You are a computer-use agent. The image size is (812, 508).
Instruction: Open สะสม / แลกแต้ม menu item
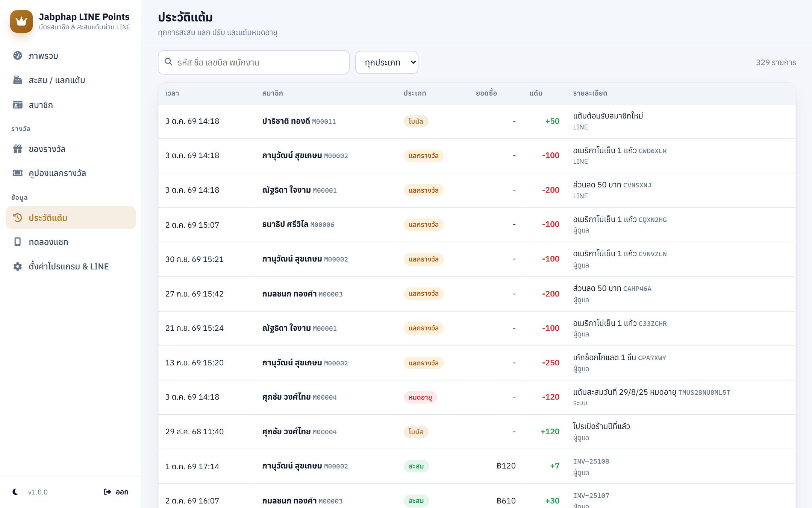[71, 80]
